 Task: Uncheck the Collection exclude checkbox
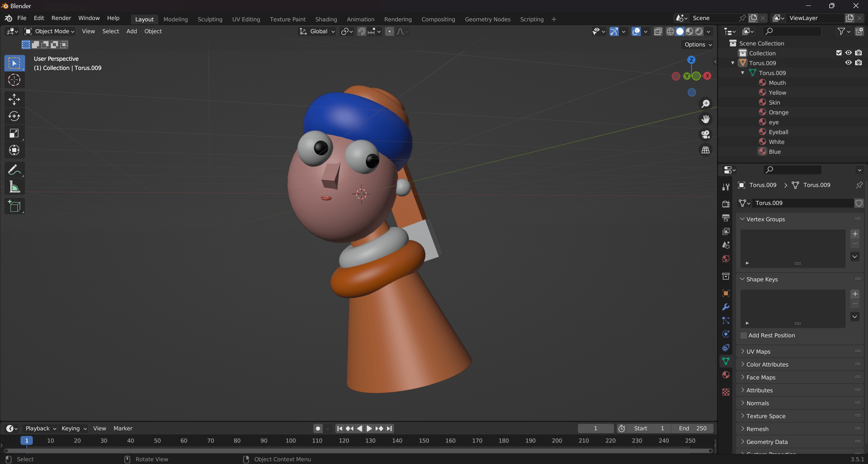click(839, 53)
